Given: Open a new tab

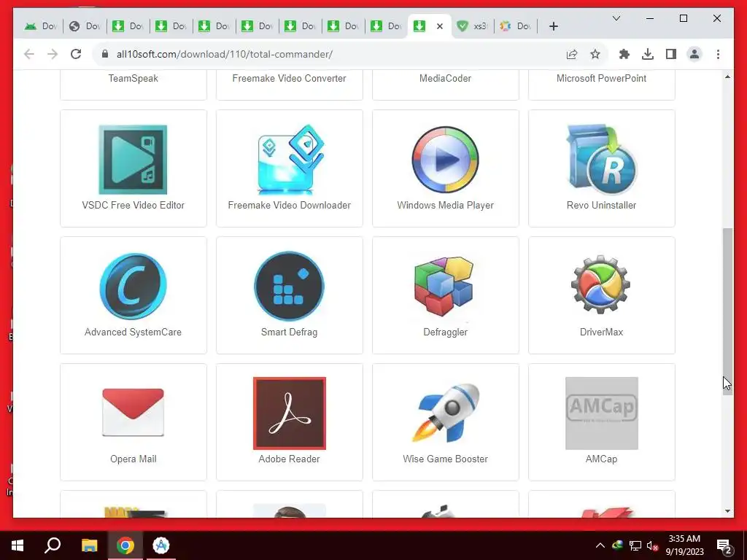Looking at the screenshot, I should (553, 26).
